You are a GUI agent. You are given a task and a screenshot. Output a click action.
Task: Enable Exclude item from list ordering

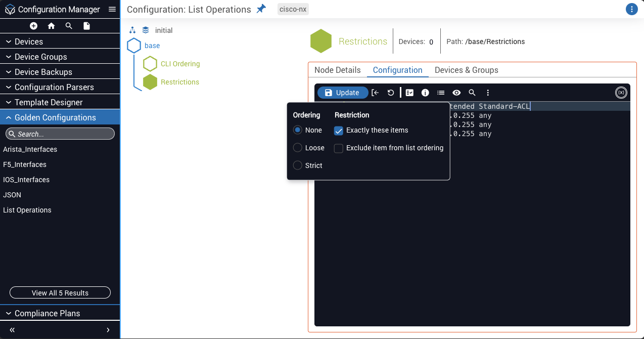click(339, 148)
